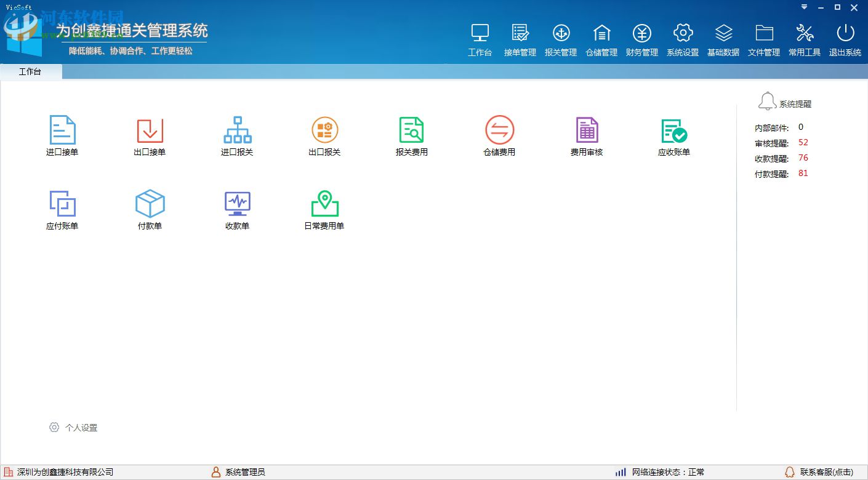
Task: Open the 仓储费用 storage fee icon
Action: (x=499, y=130)
